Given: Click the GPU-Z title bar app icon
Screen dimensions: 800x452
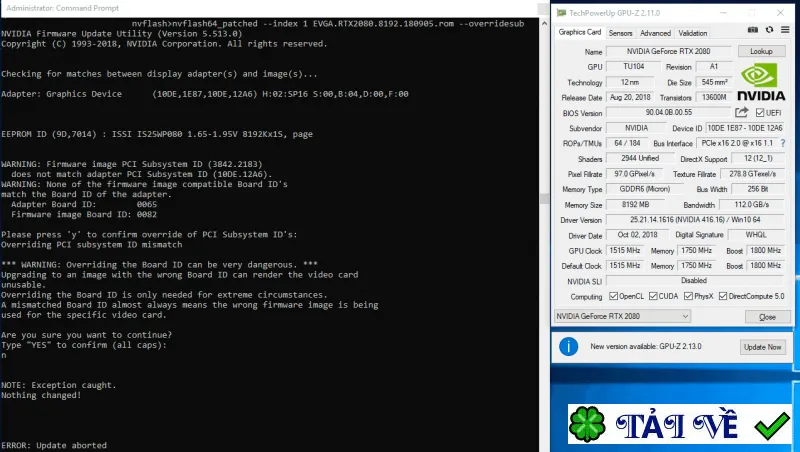Looking at the screenshot, I should tap(561, 13).
